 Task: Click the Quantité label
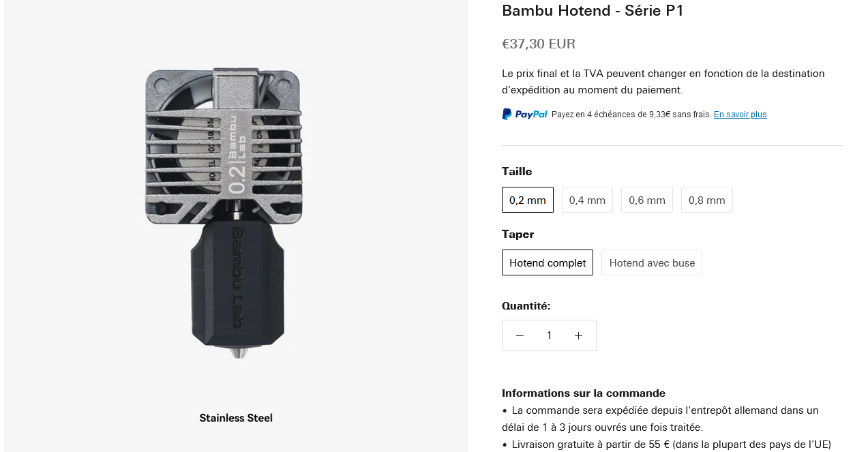coord(526,306)
